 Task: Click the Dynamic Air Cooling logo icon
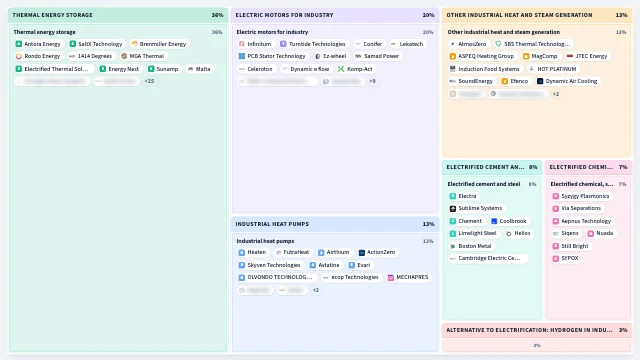pos(540,81)
